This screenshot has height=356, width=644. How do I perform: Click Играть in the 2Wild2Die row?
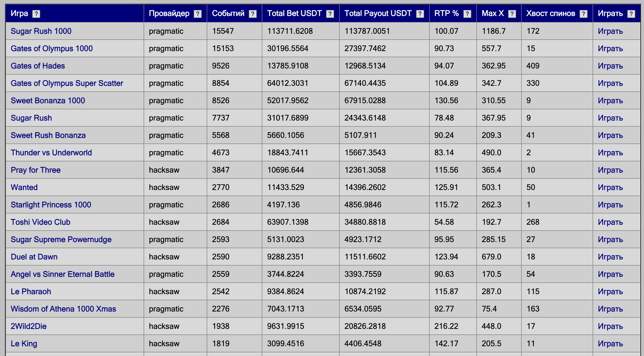(610, 326)
